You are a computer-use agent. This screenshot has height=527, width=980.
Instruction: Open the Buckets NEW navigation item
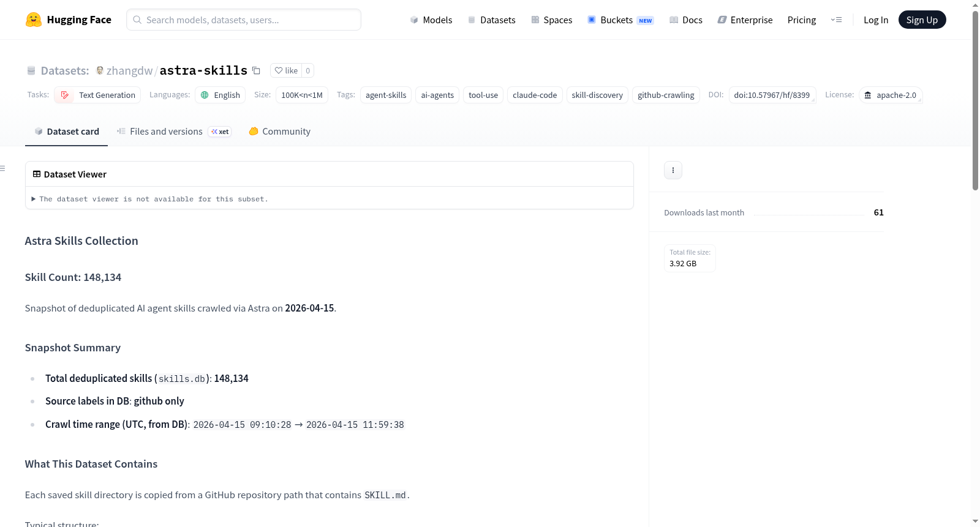click(x=620, y=20)
